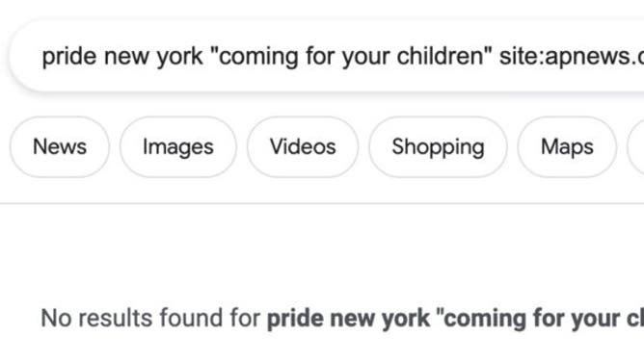Screen dimensions: 644x362
Task: Click the "No results found for" text
Action: click(x=150, y=318)
